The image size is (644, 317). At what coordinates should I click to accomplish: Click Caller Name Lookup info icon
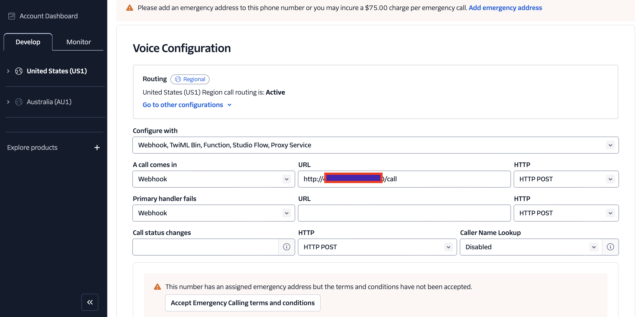(x=610, y=247)
